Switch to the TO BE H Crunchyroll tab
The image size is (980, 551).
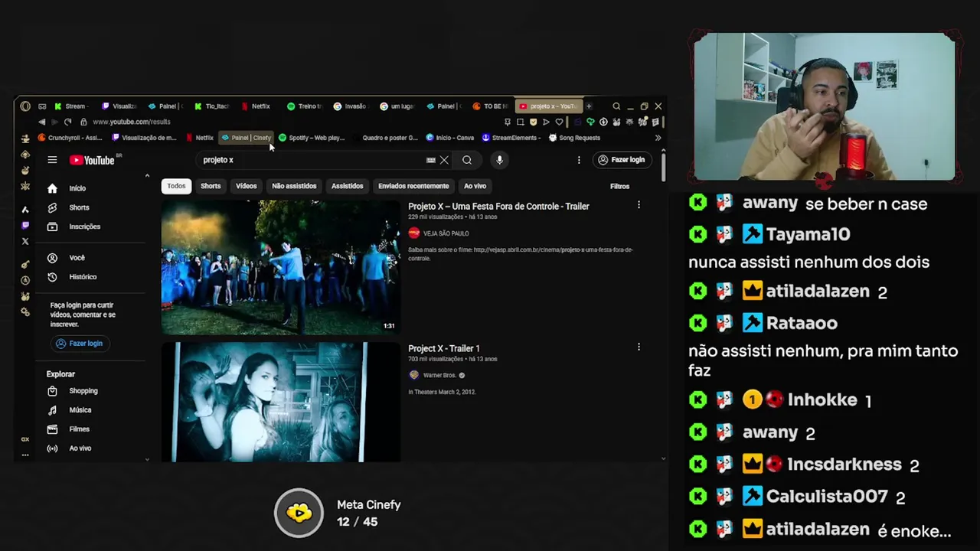pyautogui.click(x=491, y=106)
